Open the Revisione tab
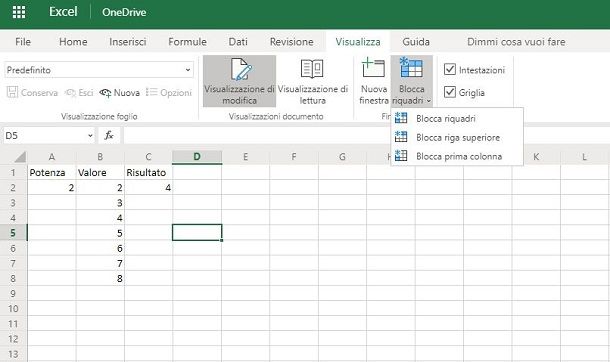The width and height of the screenshot is (610, 362). 291,42
